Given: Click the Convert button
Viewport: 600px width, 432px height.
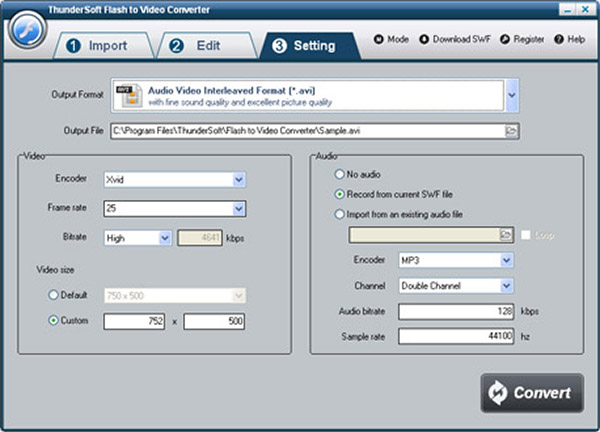Looking at the screenshot, I should [x=532, y=393].
